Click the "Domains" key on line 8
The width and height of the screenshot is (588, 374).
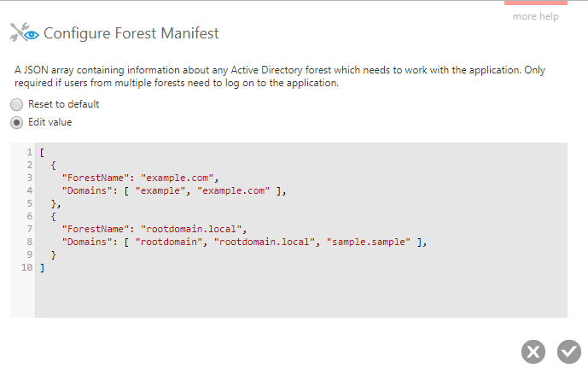coord(87,242)
